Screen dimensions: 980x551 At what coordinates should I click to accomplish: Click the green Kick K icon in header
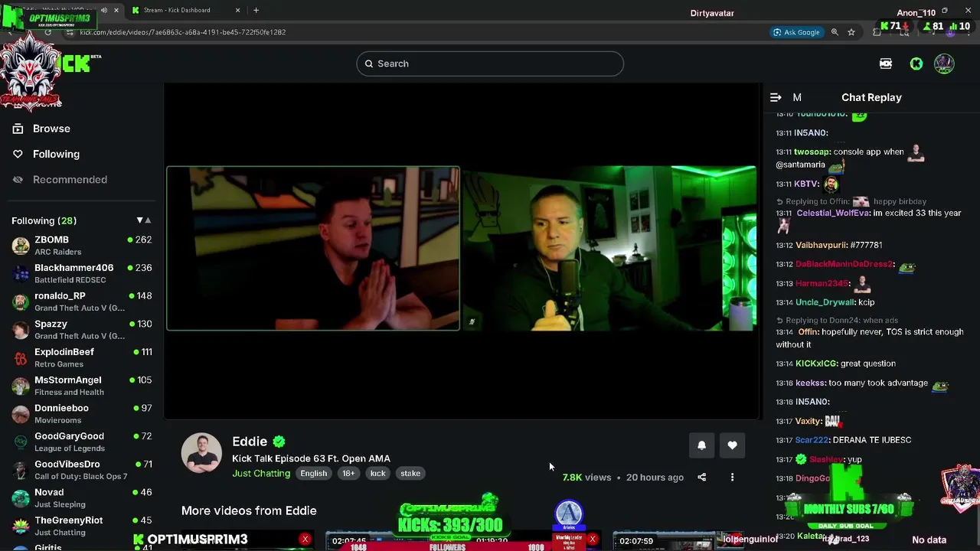coord(916,64)
